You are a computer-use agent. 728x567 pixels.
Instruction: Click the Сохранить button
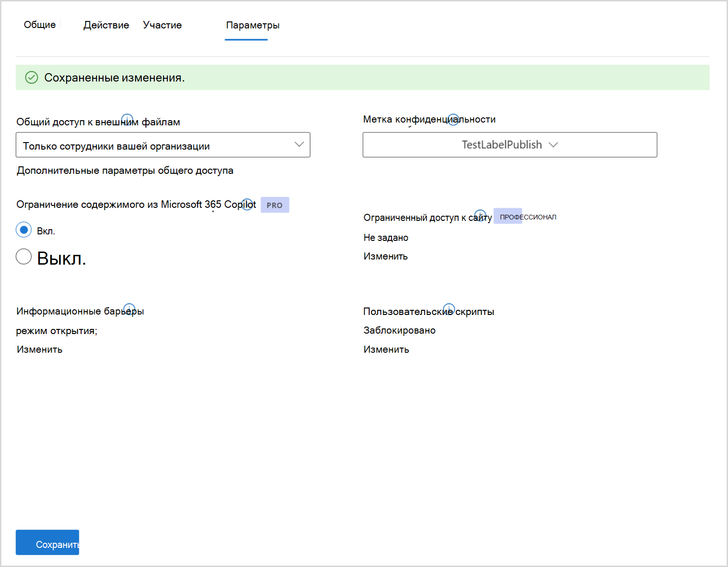(48, 542)
